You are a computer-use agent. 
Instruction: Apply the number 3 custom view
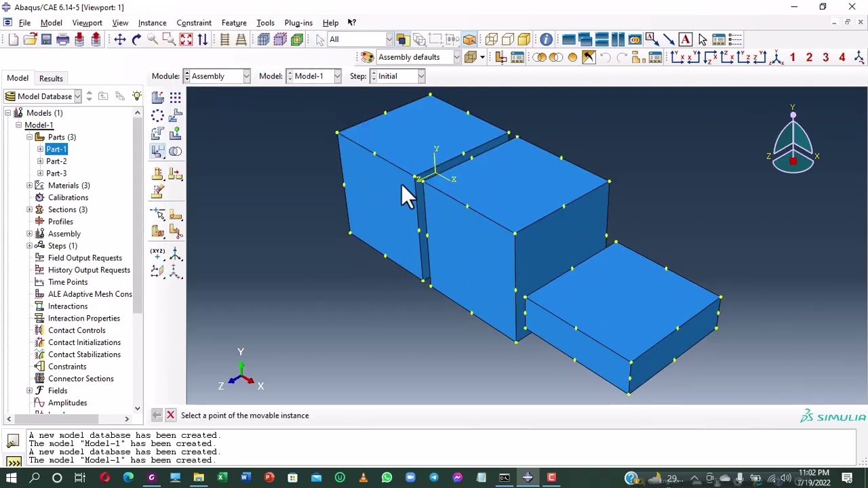[x=825, y=58]
